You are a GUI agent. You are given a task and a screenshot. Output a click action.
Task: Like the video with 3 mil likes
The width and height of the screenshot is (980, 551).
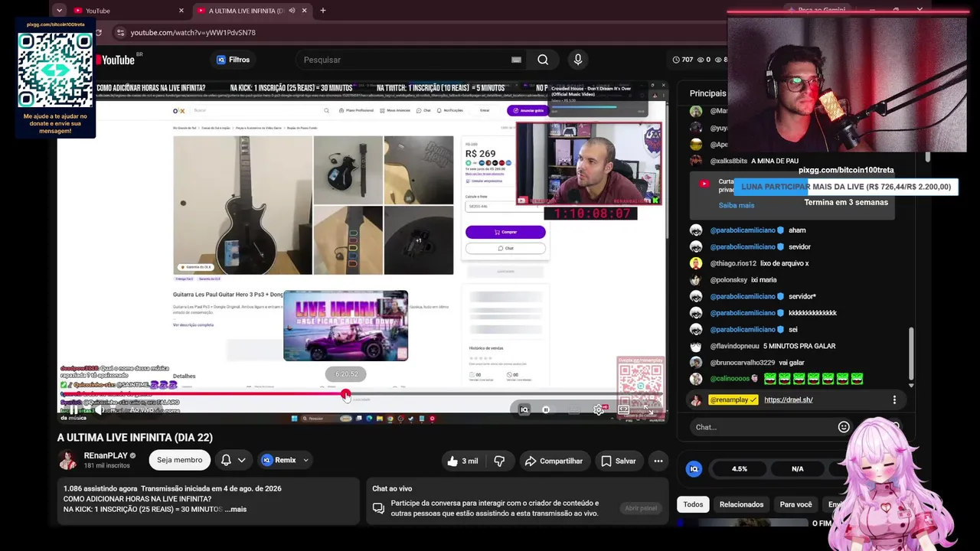click(463, 461)
